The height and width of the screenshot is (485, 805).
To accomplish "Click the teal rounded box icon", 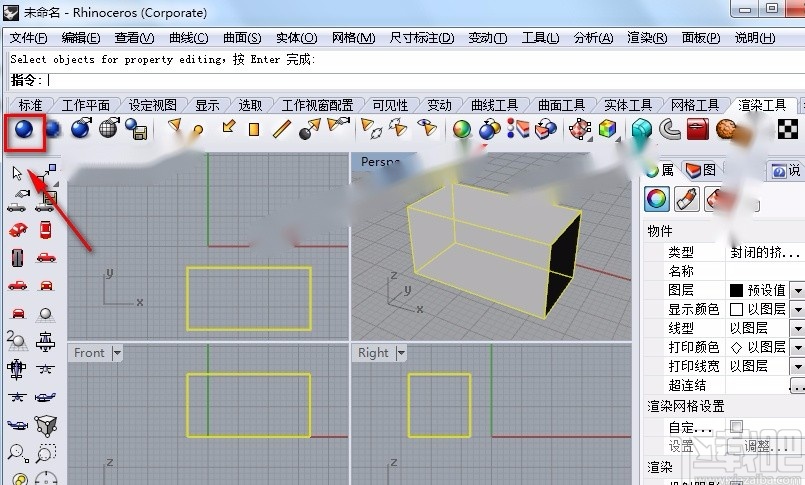I will [641, 129].
